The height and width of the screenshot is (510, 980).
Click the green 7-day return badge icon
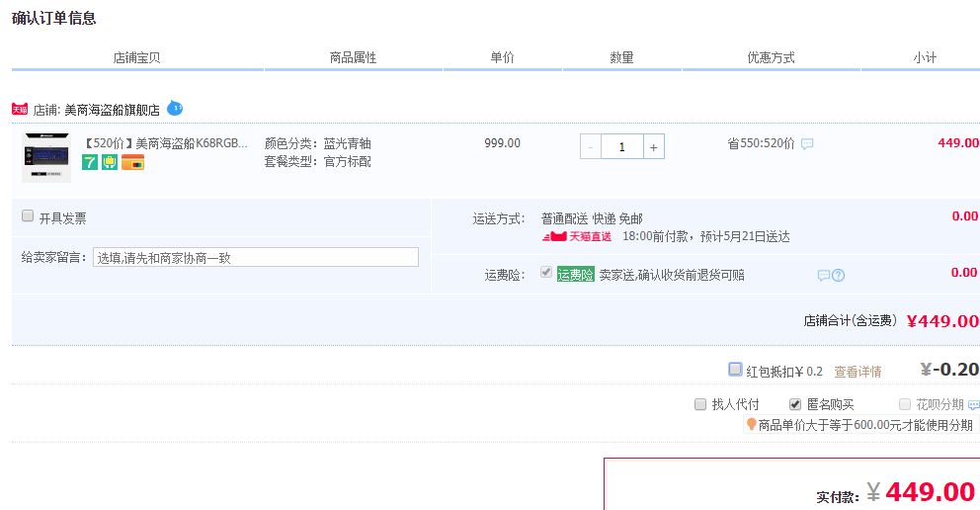pyautogui.click(x=90, y=162)
